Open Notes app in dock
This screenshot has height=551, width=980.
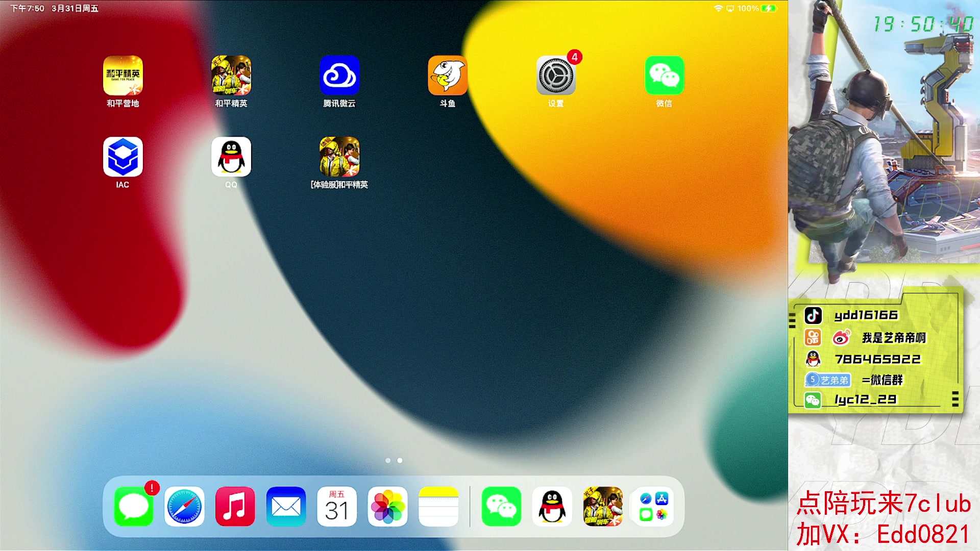click(438, 507)
